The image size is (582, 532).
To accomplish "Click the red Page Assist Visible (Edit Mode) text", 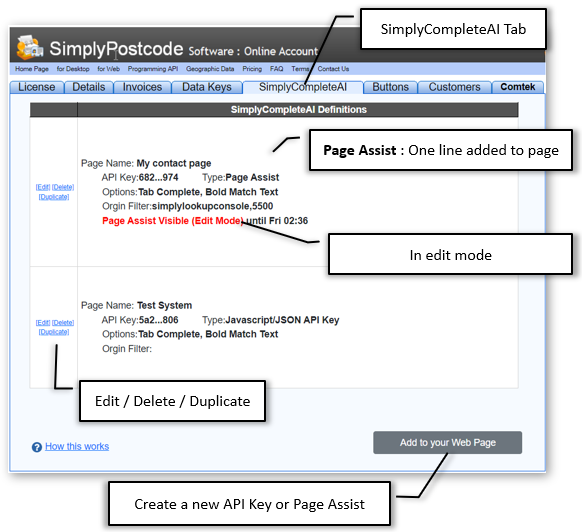I will [173, 221].
